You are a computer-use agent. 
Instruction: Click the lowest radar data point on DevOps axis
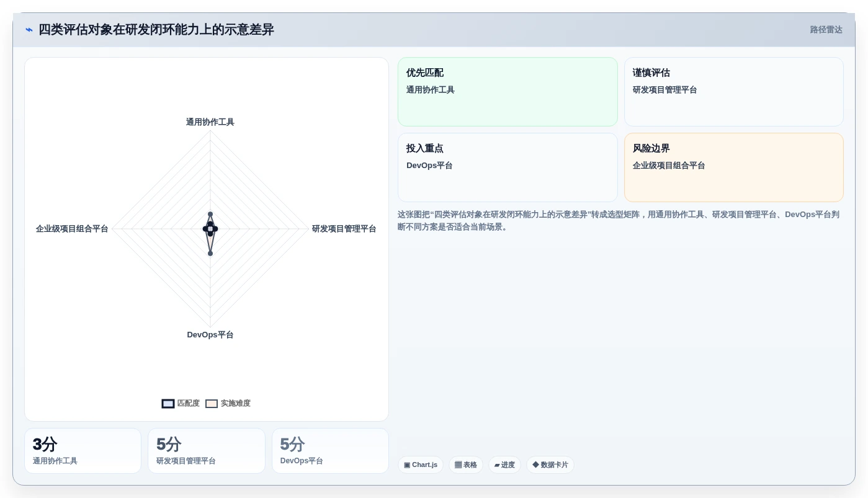tap(210, 254)
